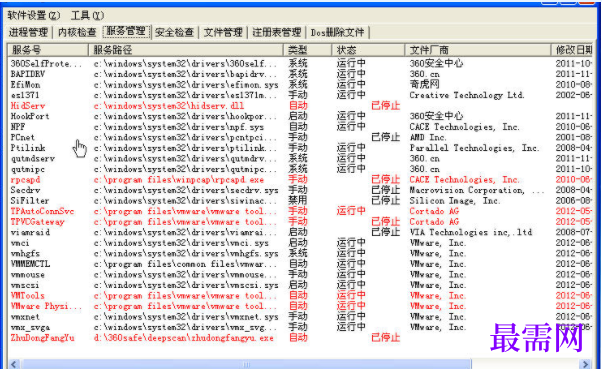Viewport: 602px width, 369px height.
Task: Open the 工具 menu
Action: click(x=87, y=15)
